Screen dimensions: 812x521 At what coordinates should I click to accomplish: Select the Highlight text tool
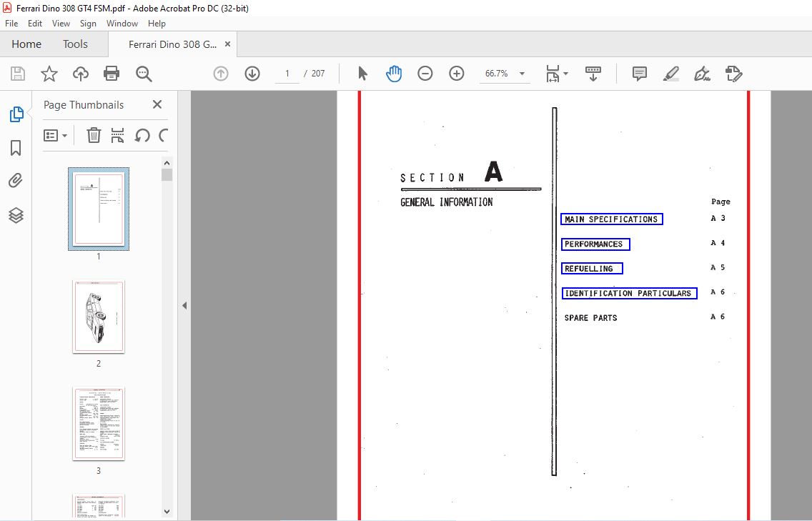(x=671, y=74)
